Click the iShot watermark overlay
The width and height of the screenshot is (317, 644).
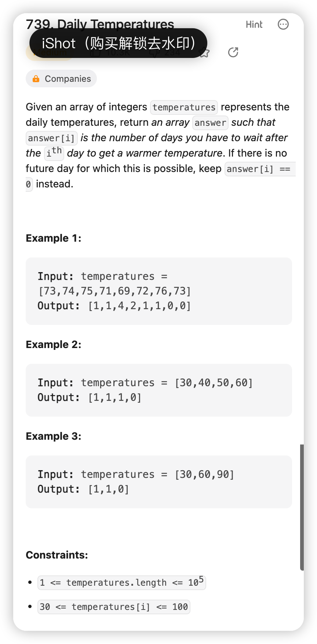point(118,43)
